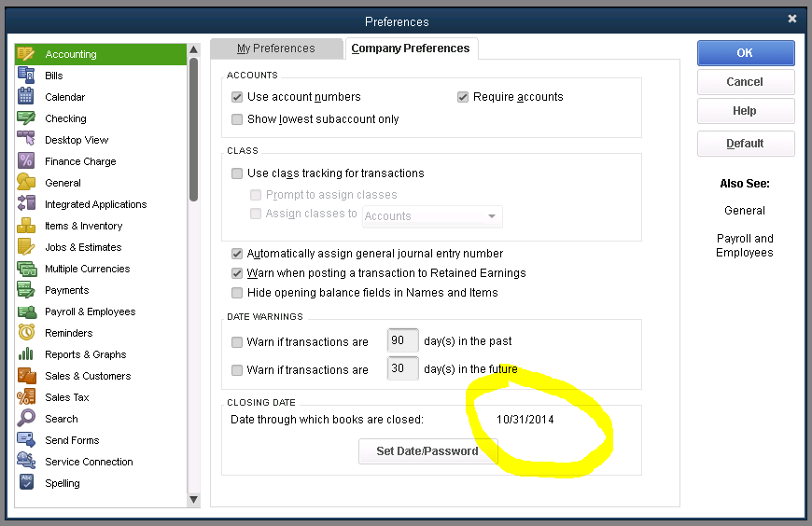The image size is (812, 526).
Task: Switch to the My Preferences tab
Action: [x=276, y=48]
